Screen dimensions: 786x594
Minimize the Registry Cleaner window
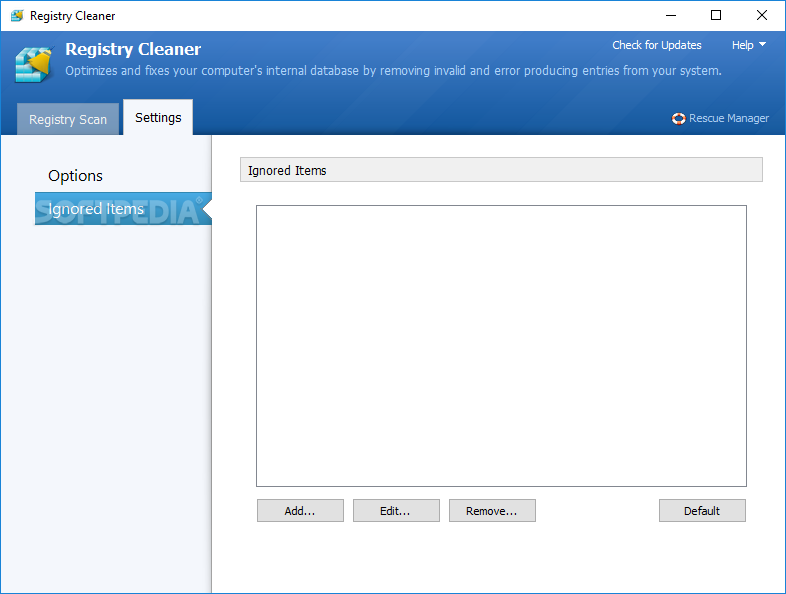tap(671, 16)
